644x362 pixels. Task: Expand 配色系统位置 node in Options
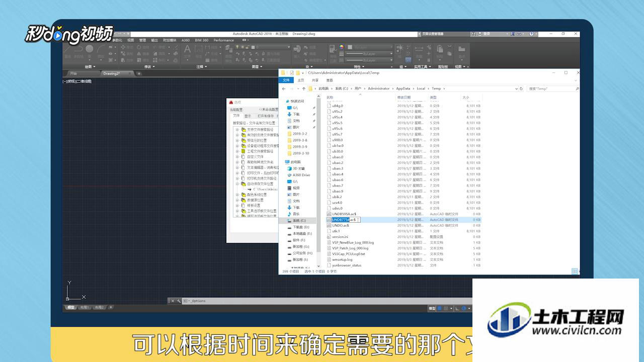[237, 195]
